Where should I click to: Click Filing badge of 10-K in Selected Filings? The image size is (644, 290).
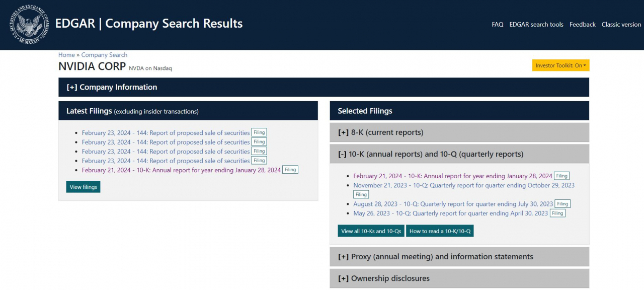(x=562, y=176)
